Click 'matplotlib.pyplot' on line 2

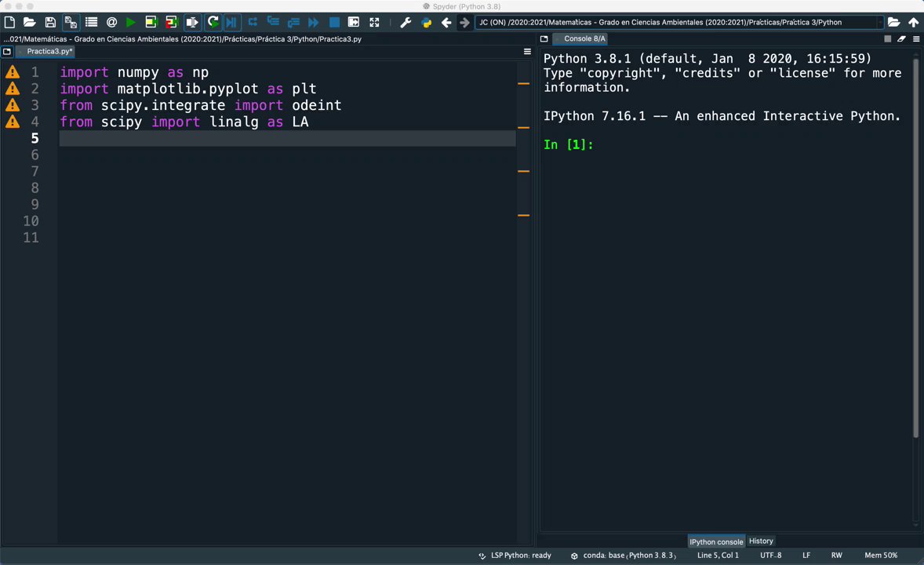[188, 89]
